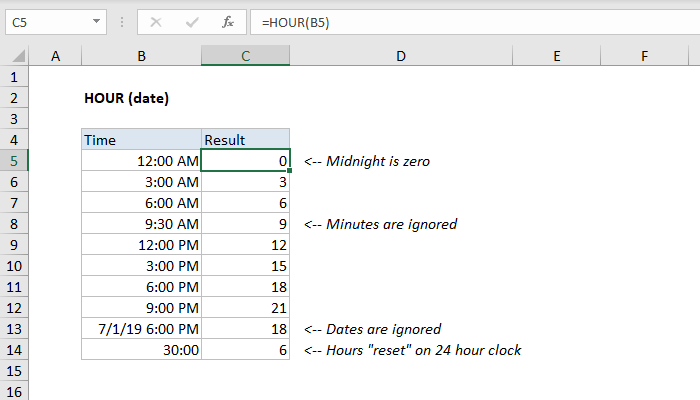The image size is (700, 400).
Task: Select row 9 header
Action: click(x=14, y=245)
